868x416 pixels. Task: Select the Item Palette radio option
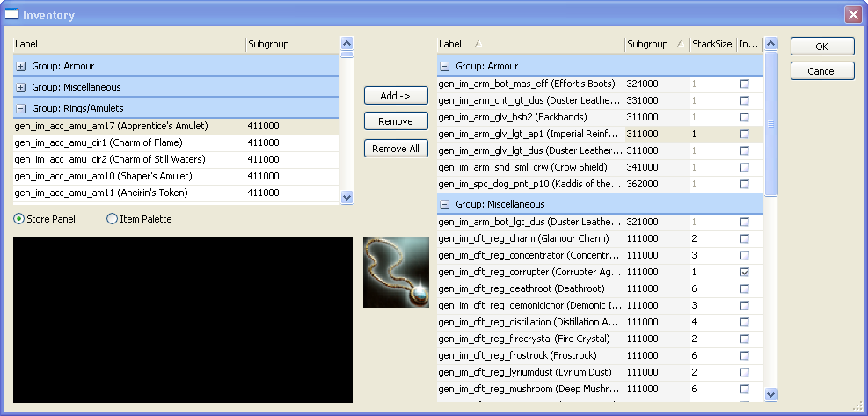coord(112,219)
